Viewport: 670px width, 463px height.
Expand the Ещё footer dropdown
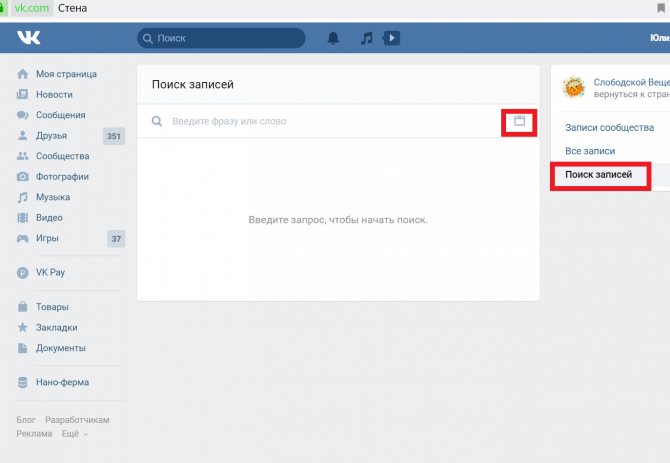75,434
